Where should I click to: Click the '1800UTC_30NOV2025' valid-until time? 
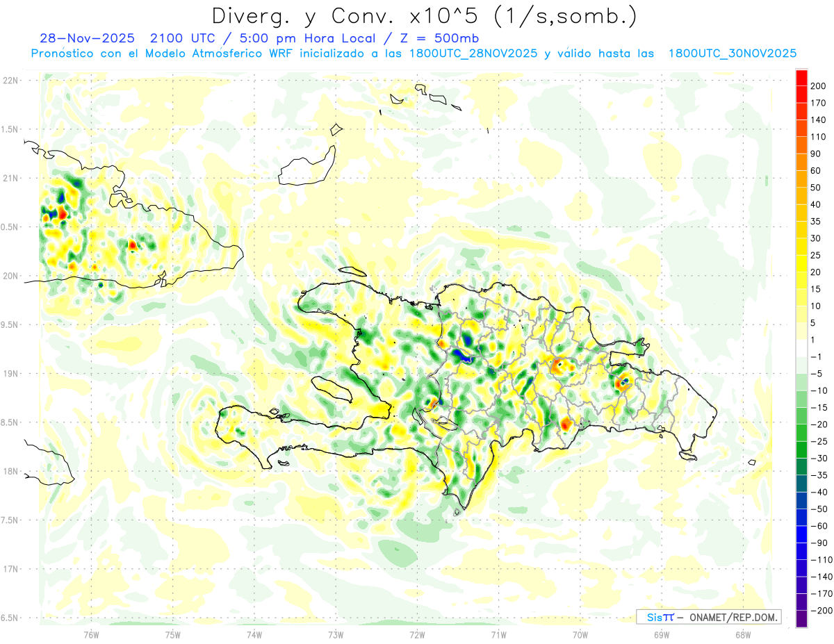732,53
